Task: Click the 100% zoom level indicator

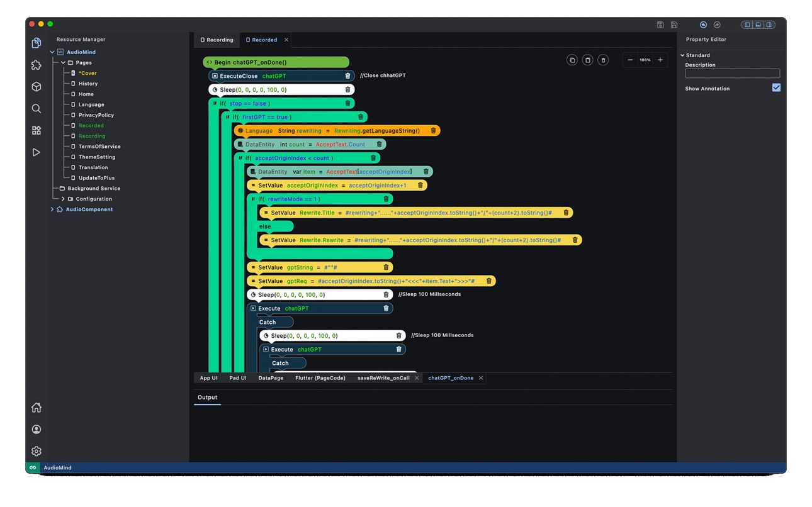Action: [x=645, y=60]
